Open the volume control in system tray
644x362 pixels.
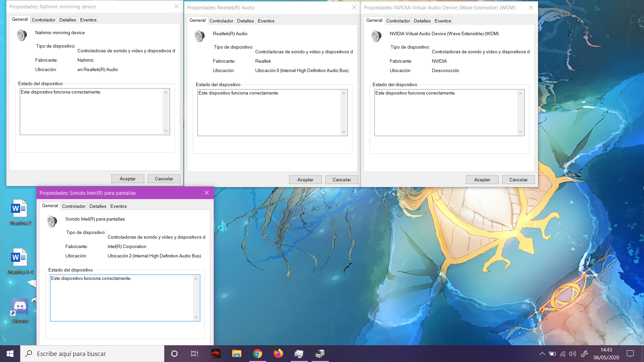[x=573, y=354]
